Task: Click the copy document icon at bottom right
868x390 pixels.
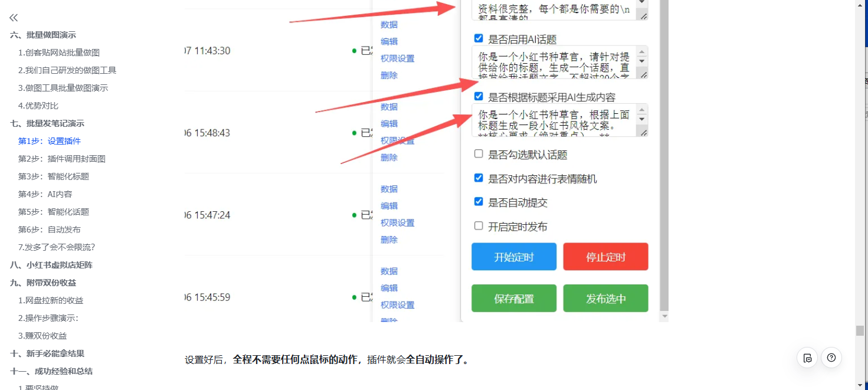Action: 808,358
